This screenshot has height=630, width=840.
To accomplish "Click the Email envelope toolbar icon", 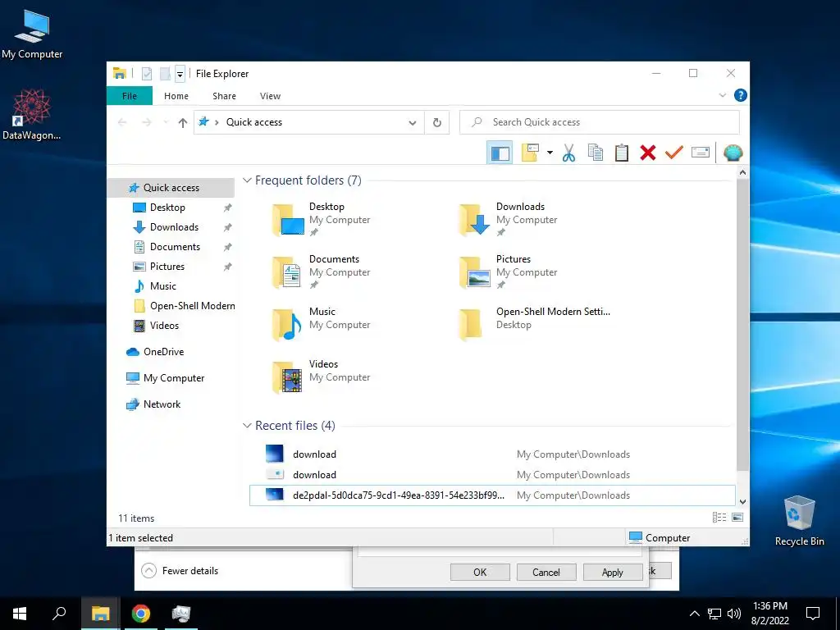I will pos(701,153).
